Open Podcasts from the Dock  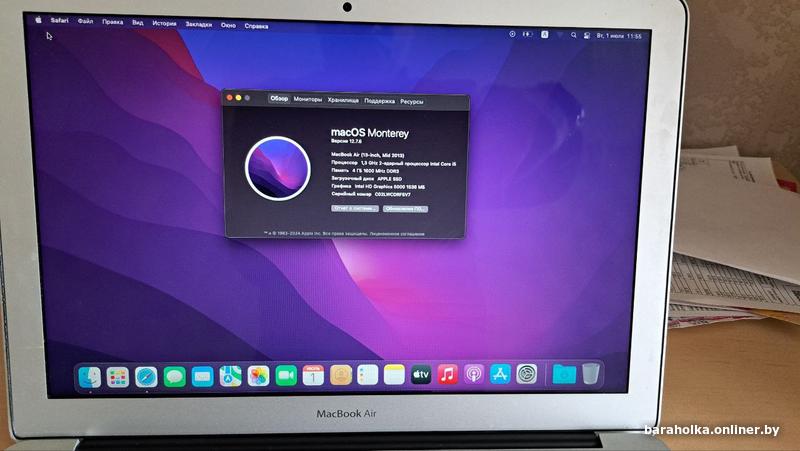(474, 374)
